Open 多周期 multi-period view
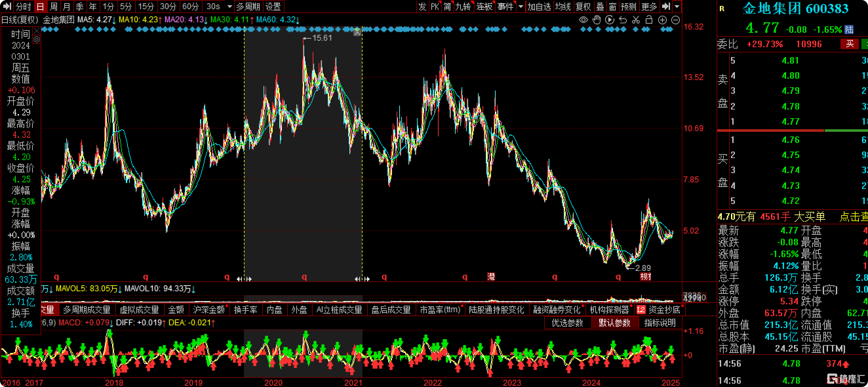 tap(248, 7)
